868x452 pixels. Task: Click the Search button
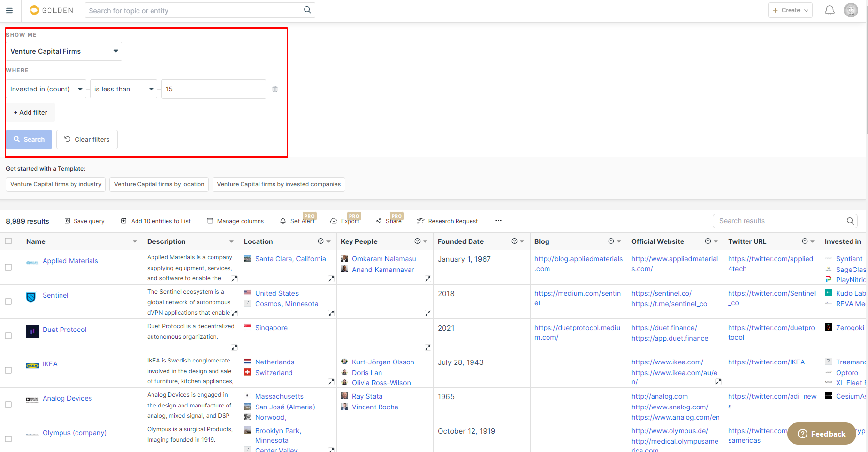[29, 139]
